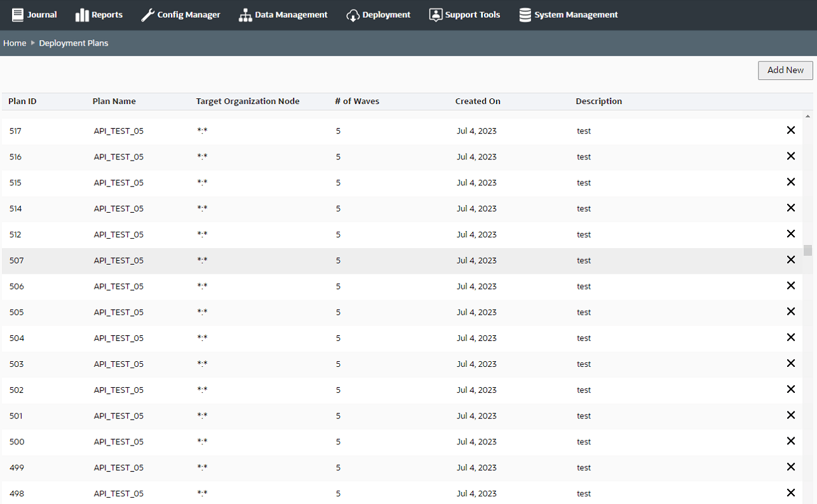Click the Add New button
817x504 pixels.
point(785,70)
